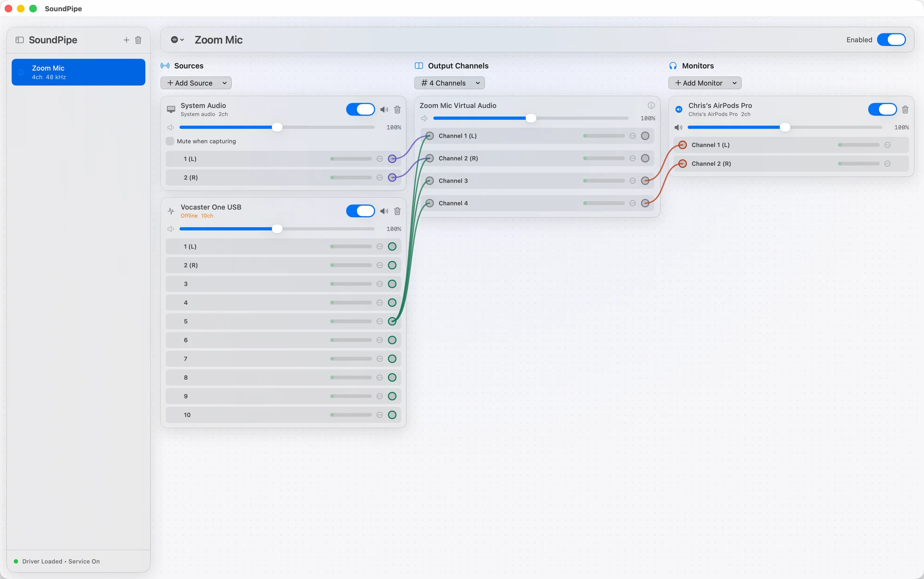This screenshot has height=579, width=924.
Task: Click System Audio 1 (L) output connector
Action: point(392,159)
